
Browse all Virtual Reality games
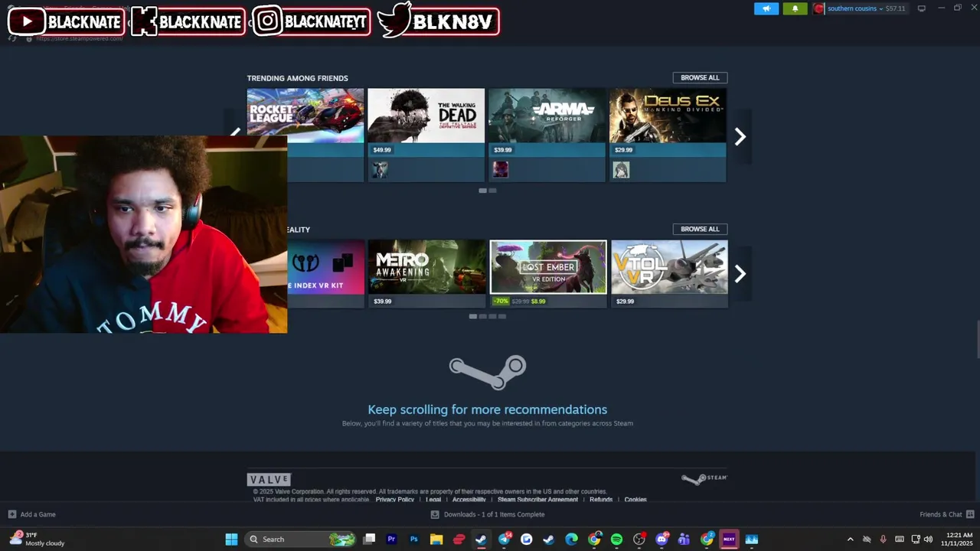(x=700, y=229)
